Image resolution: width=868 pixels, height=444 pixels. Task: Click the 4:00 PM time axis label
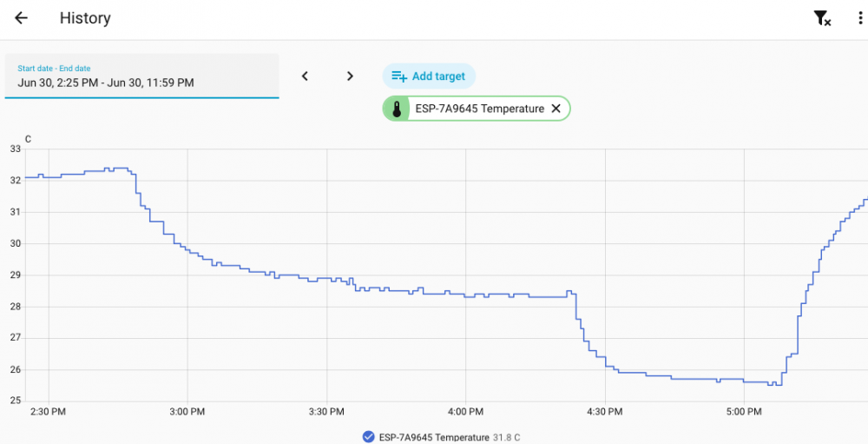(465, 412)
